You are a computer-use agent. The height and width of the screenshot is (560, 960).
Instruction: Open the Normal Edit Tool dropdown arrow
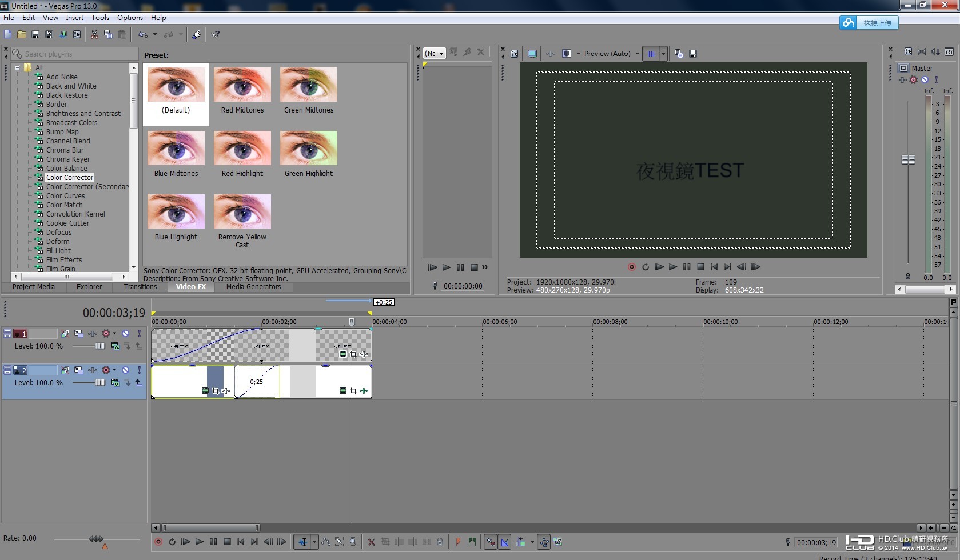tap(314, 542)
